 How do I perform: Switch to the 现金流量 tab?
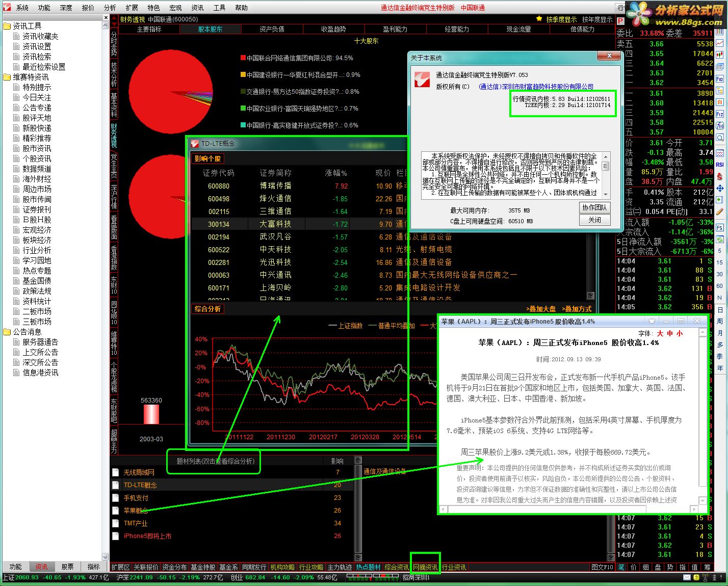tap(518, 29)
